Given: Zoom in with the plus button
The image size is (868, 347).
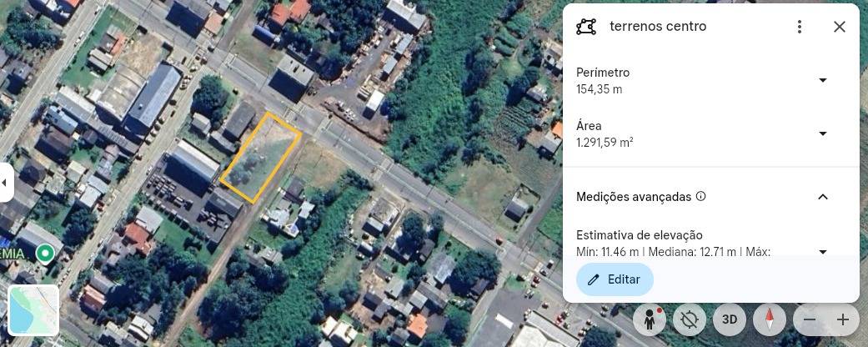Looking at the screenshot, I should tap(842, 319).
